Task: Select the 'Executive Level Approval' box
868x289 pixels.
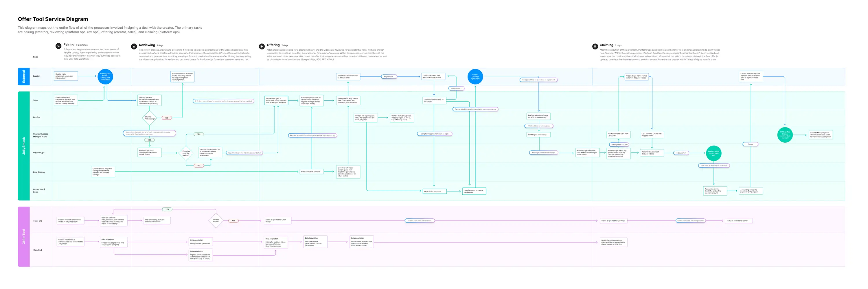Action: point(312,172)
